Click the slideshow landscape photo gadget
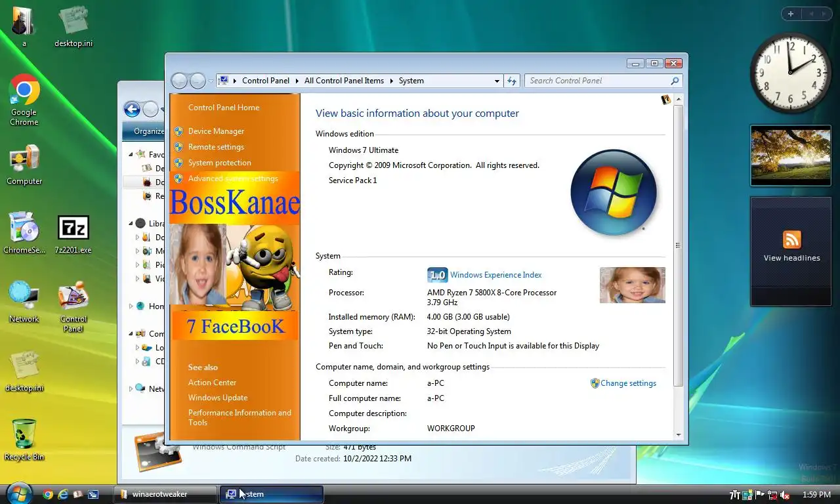The width and height of the screenshot is (840, 504). (790, 156)
